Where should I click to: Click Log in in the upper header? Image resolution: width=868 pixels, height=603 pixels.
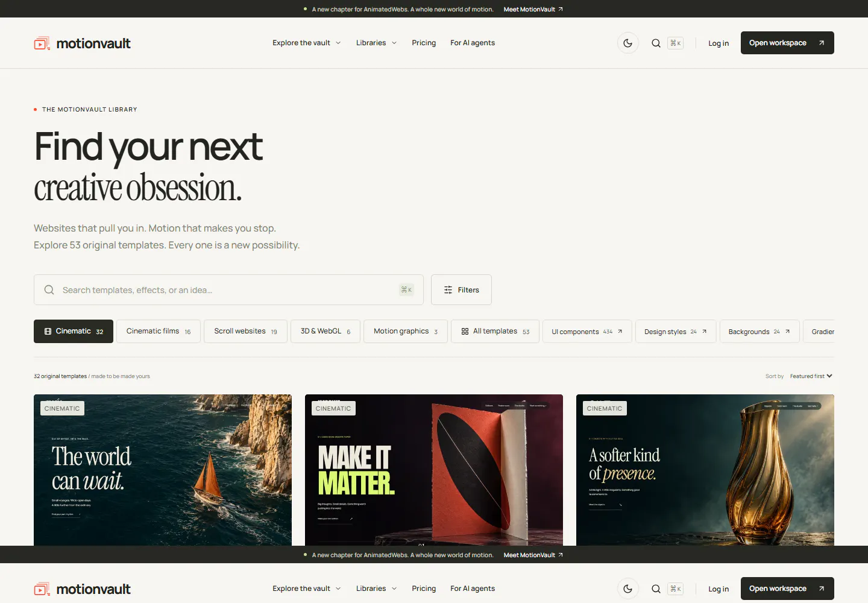(719, 43)
